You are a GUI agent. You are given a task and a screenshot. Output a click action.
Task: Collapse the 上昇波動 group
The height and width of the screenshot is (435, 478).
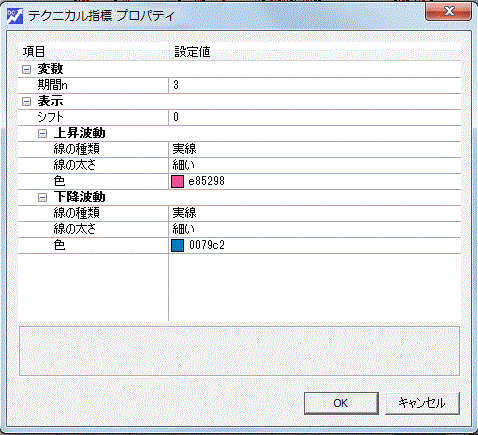point(42,134)
